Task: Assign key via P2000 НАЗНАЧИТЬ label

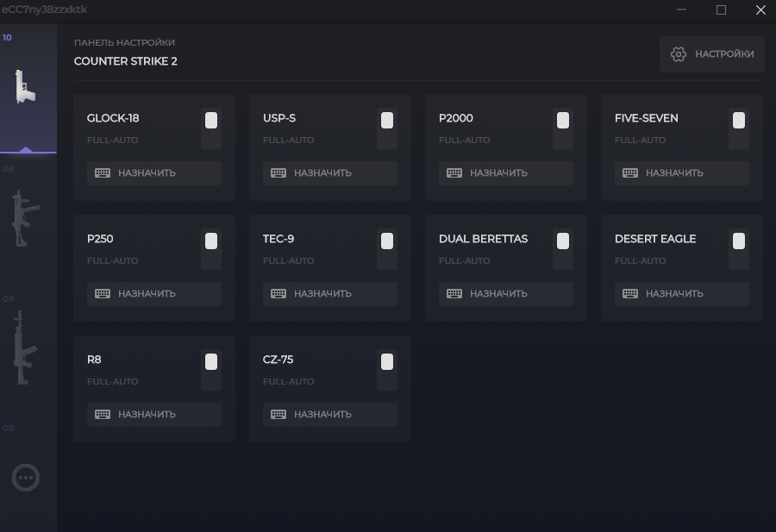Action: (498, 172)
